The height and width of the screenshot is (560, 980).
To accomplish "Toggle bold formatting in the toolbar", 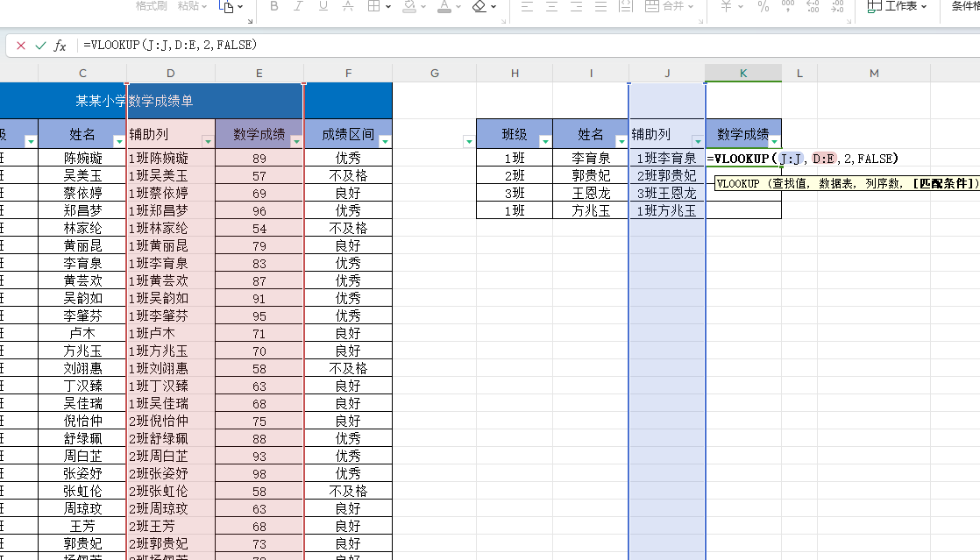I will pyautogui.click(x=273, y=6).
